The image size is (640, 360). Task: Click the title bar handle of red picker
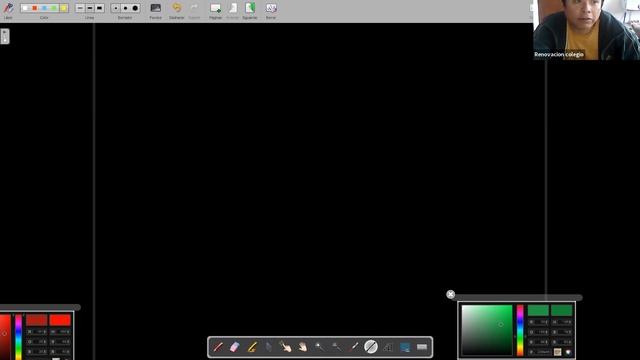click(40, 307)
